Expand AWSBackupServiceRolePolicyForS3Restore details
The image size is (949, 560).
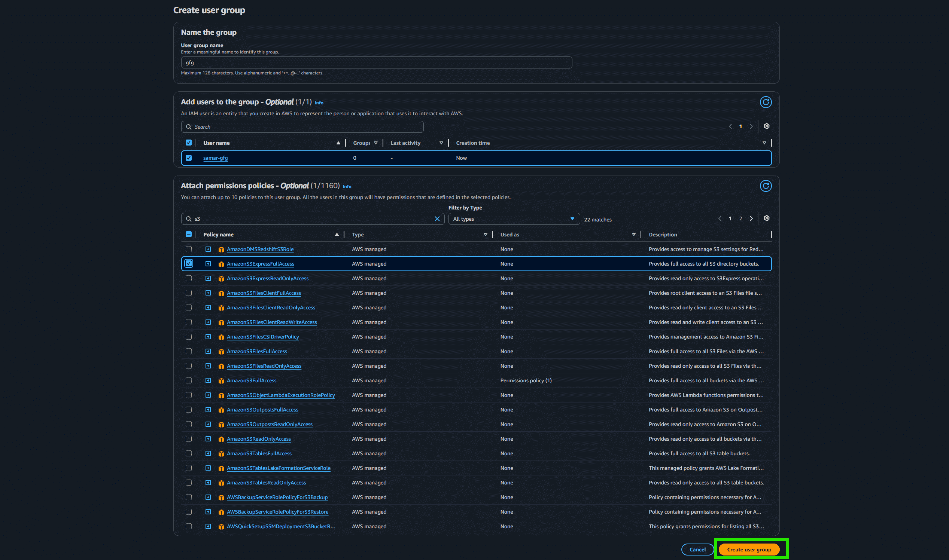(x=208, y=512)
